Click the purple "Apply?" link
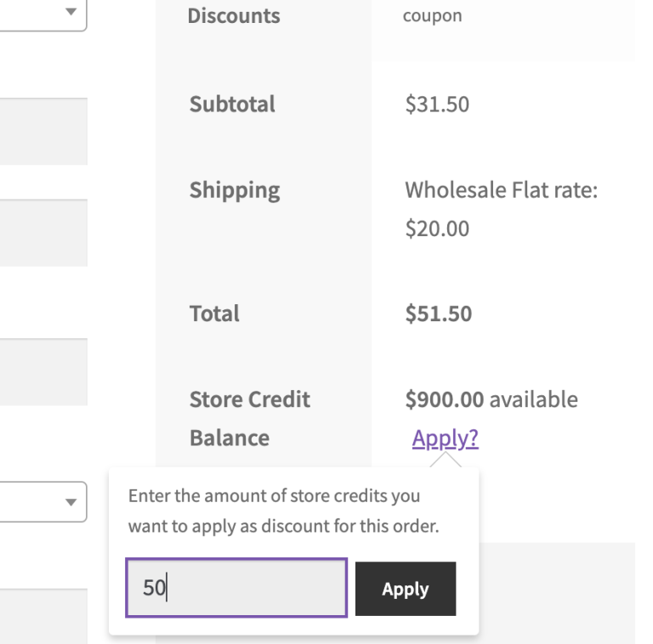The height and width of the screenshot is (644, 653). coord(445,438)
